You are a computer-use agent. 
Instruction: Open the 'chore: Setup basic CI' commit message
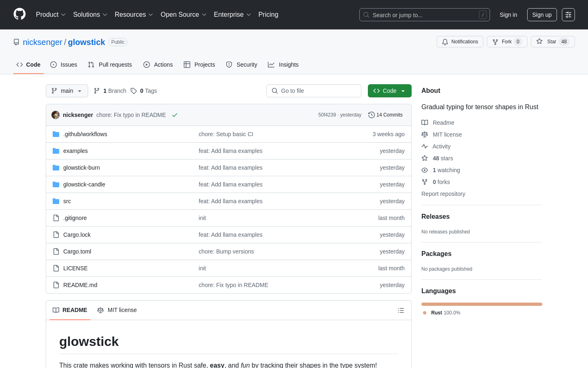[x=226, y=134]
